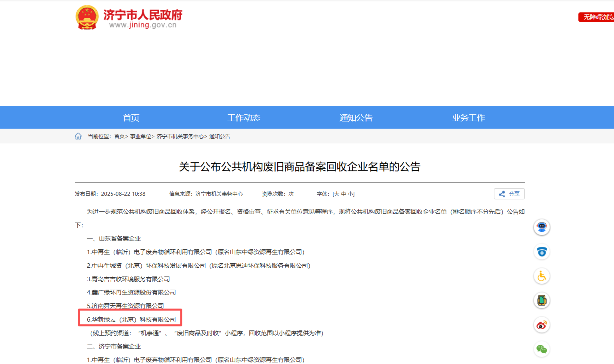Select the 业务工作 menu item
This screenshot has width=614, height=364.
468,117
